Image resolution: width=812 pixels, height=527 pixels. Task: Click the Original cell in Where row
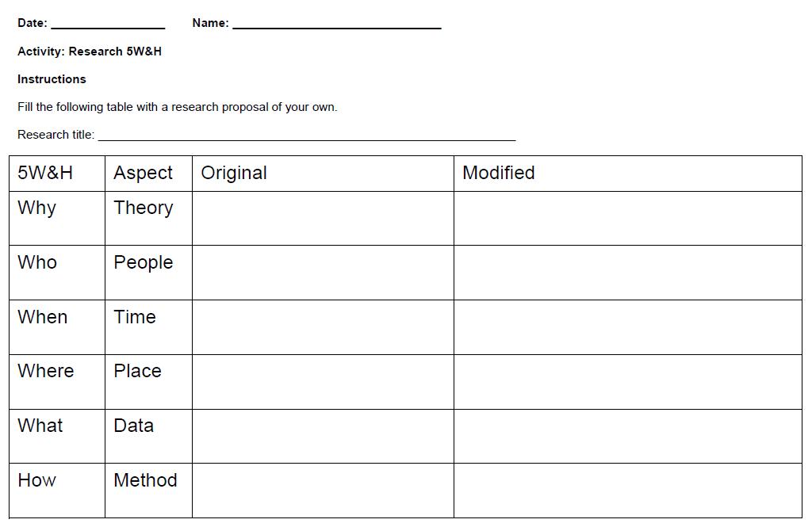pos(323,382)
